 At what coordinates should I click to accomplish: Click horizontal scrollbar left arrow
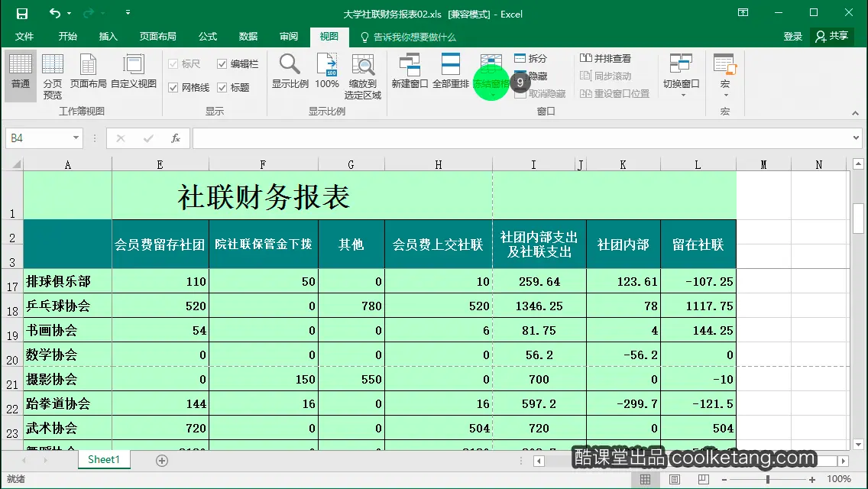[x=539, y=461]
